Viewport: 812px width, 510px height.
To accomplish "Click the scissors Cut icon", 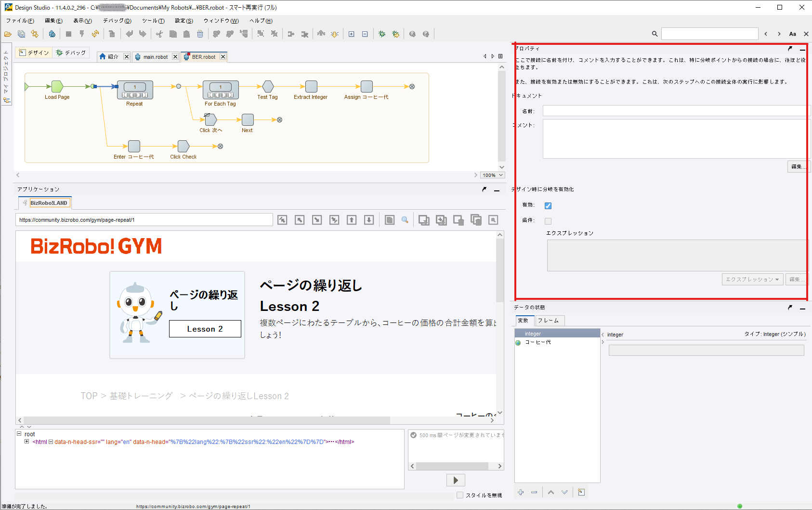I will pyautogui.click(x=159, y=34).
